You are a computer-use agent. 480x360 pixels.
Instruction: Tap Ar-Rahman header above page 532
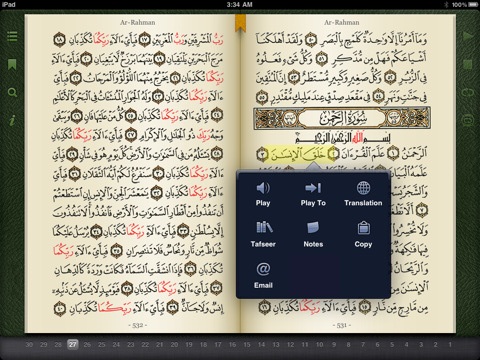[x=138, y=22]
